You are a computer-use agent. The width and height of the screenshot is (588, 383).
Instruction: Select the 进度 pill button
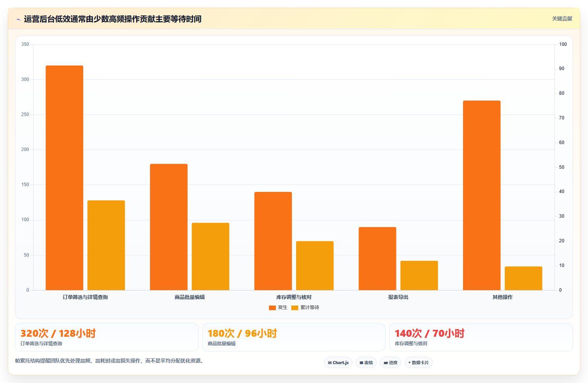(391, 363)
